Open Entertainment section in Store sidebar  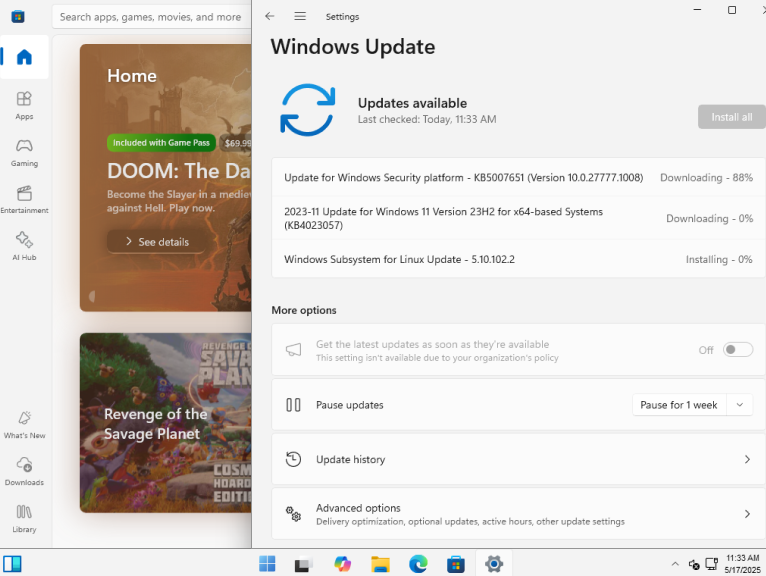point(24,199)
